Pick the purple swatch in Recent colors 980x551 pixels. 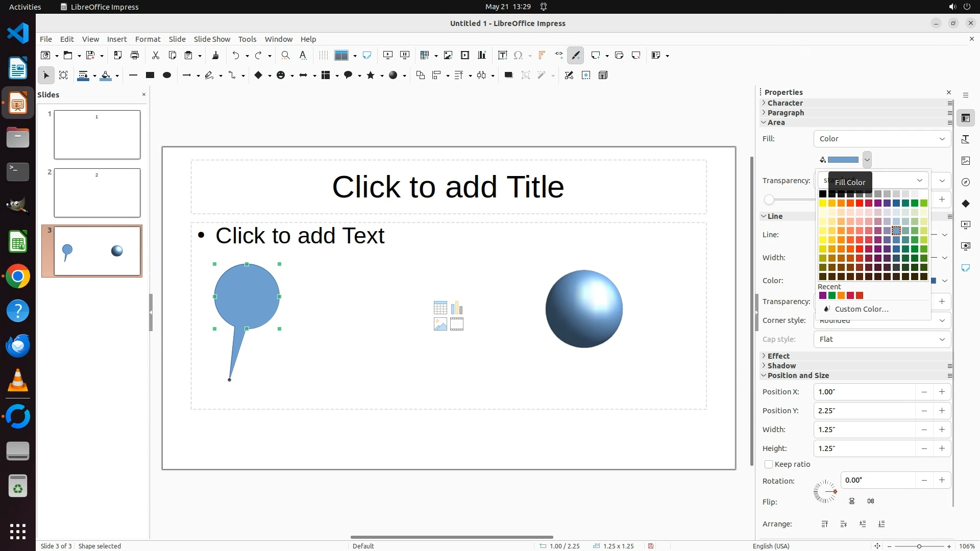(x=822, y=295)
